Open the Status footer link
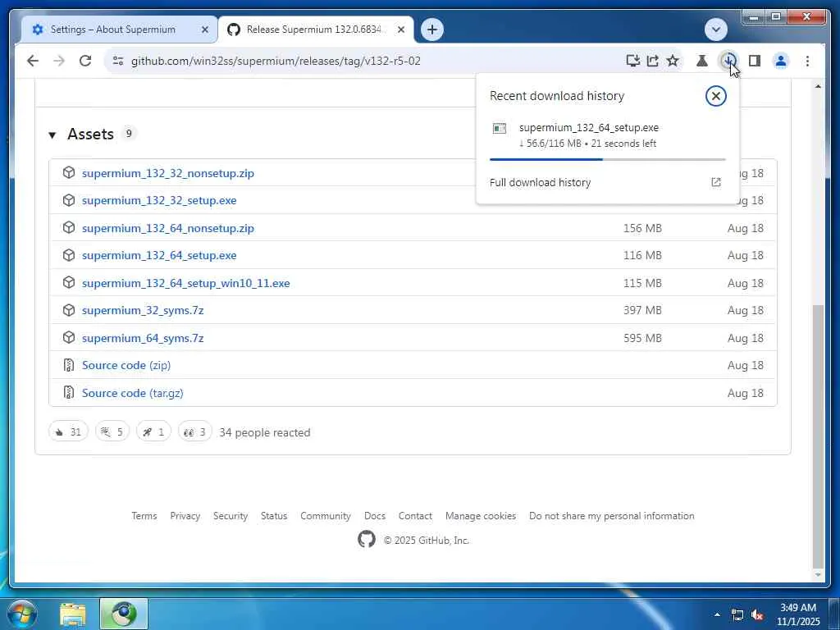 coord(274,516)
